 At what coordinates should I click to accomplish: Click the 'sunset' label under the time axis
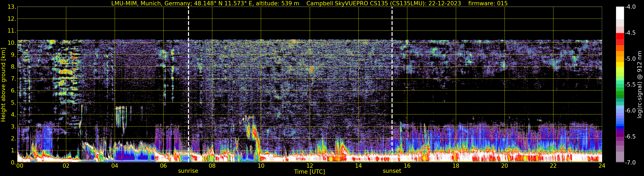[392, 171]
